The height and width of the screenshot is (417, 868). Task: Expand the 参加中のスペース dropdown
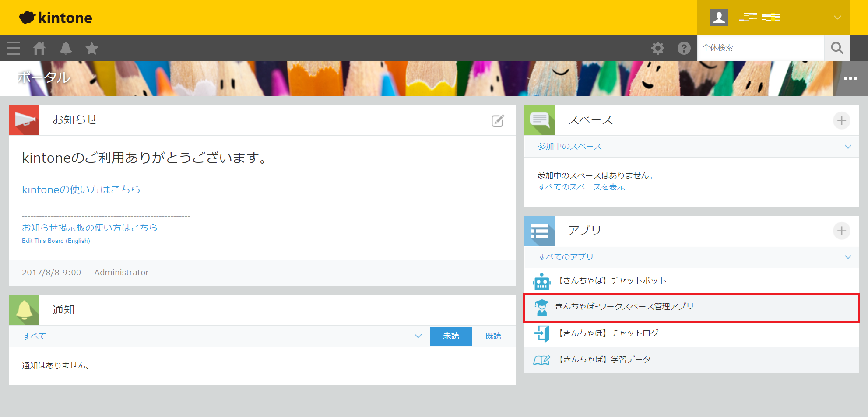tap(847, 147)
